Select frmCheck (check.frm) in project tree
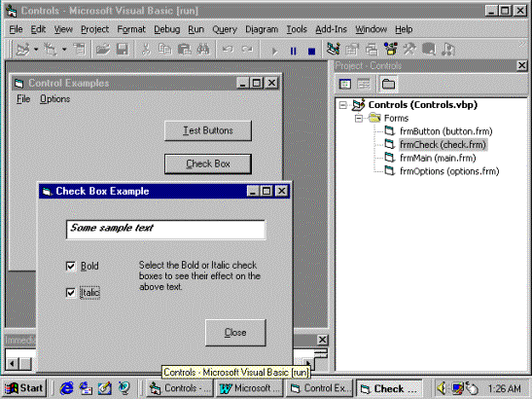 point(443,145)
